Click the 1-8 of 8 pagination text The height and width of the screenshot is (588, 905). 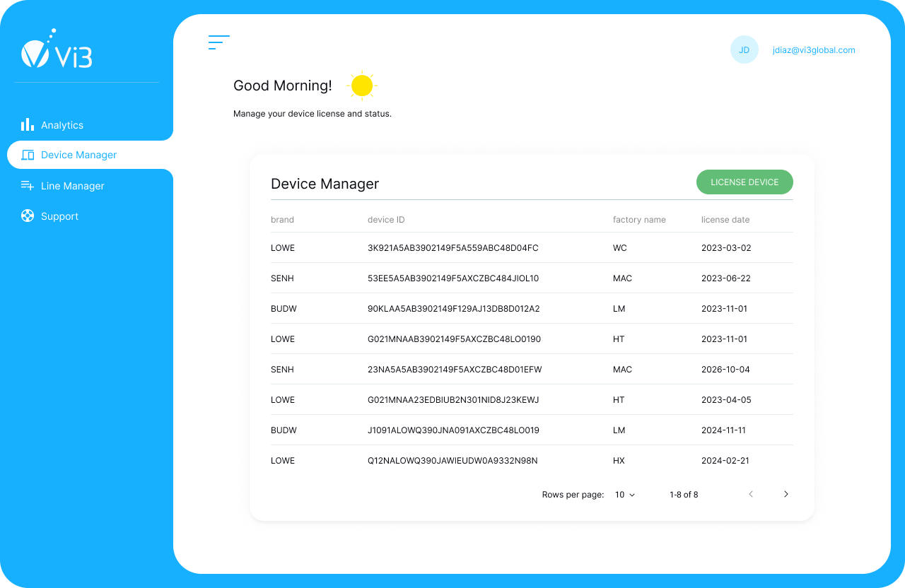pos(684,495)
